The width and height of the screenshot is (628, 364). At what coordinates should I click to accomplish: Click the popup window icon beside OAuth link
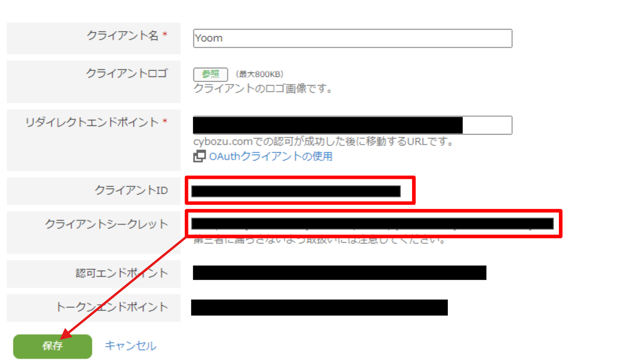click(x=199, y=156)
